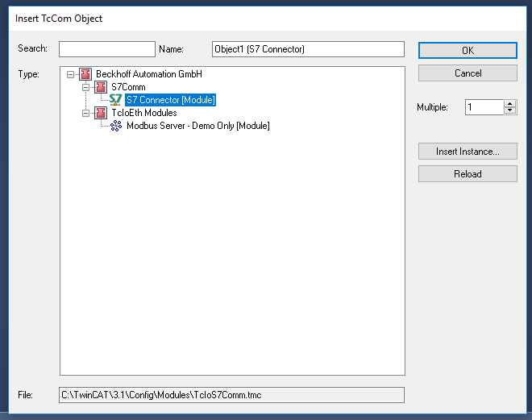Select the S7Comm label in tree
This screenshot has height=420, width=532.
[128, 87]
